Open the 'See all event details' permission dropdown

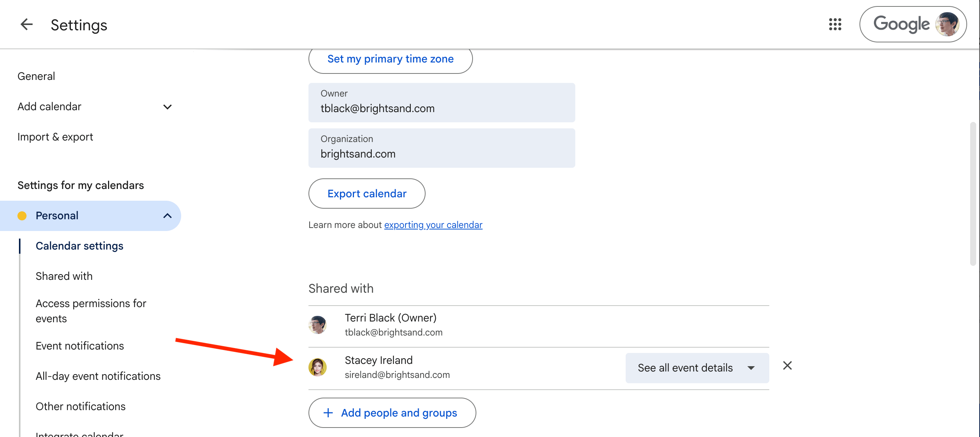(697, 368)
